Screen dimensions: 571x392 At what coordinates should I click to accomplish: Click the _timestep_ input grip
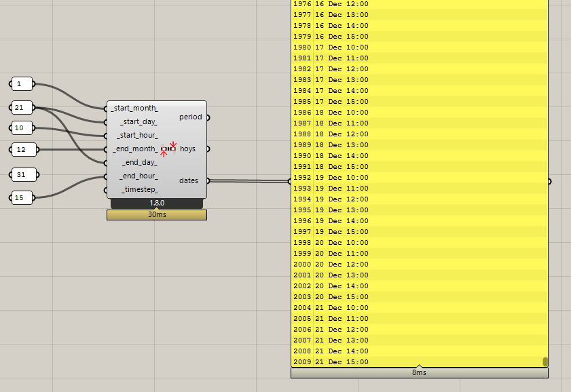point(105,190)
